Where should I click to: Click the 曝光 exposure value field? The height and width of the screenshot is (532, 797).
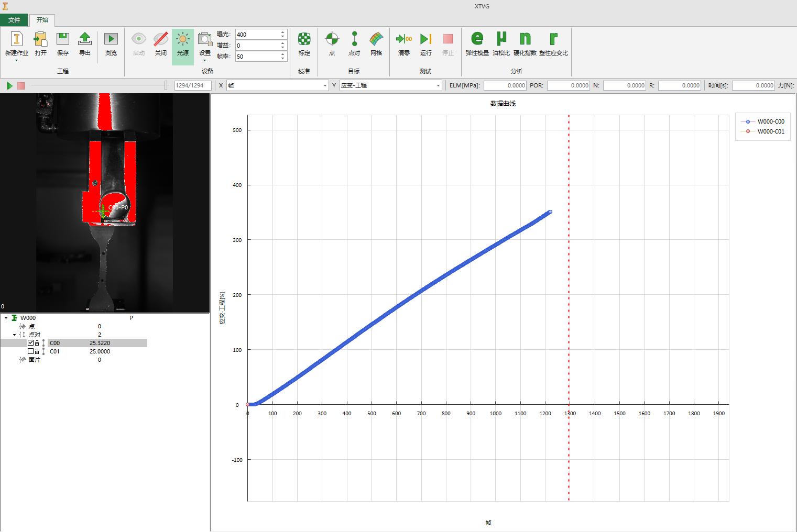[257, 35]
